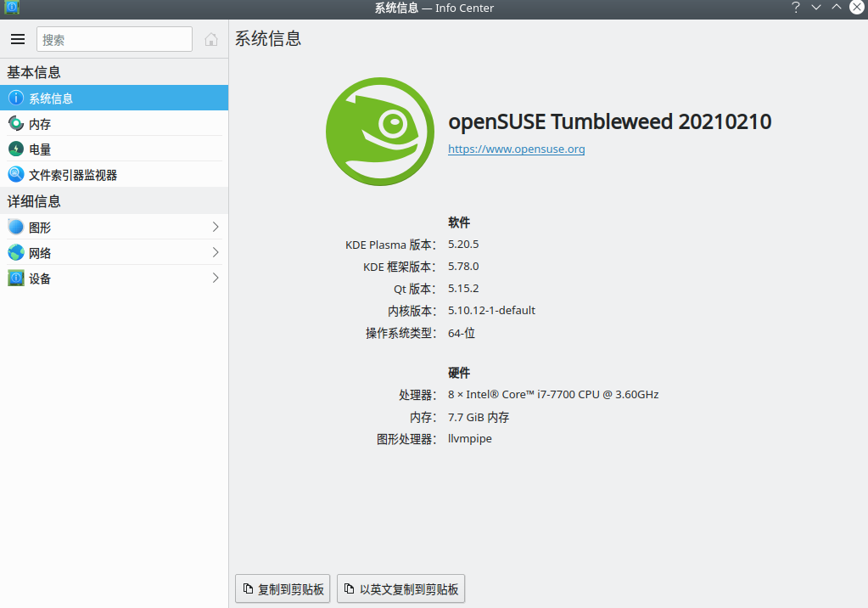Click the home icon beside the search box
Viewport: 868px width, 608px height.
coord(211,39)
